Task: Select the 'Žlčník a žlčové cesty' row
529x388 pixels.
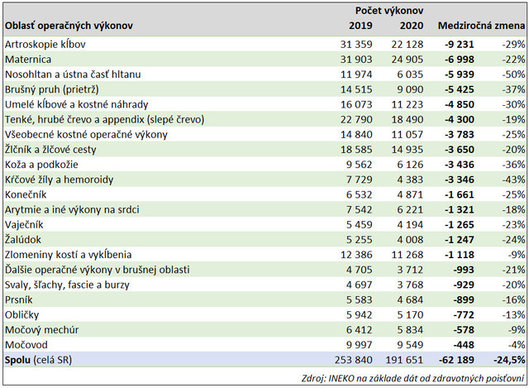Action: (x=264, y=149)
